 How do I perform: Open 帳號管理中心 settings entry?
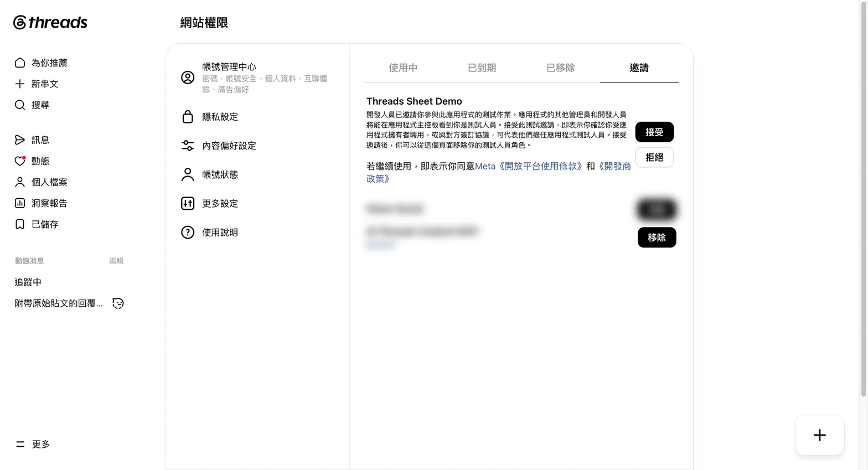(x=257, y=78)
